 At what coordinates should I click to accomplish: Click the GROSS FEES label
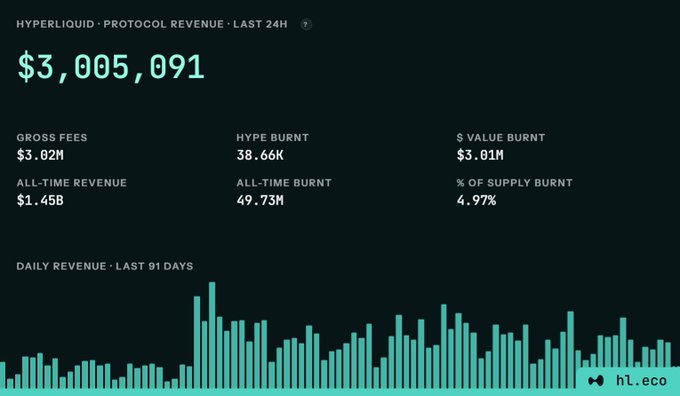click(52, 137)
